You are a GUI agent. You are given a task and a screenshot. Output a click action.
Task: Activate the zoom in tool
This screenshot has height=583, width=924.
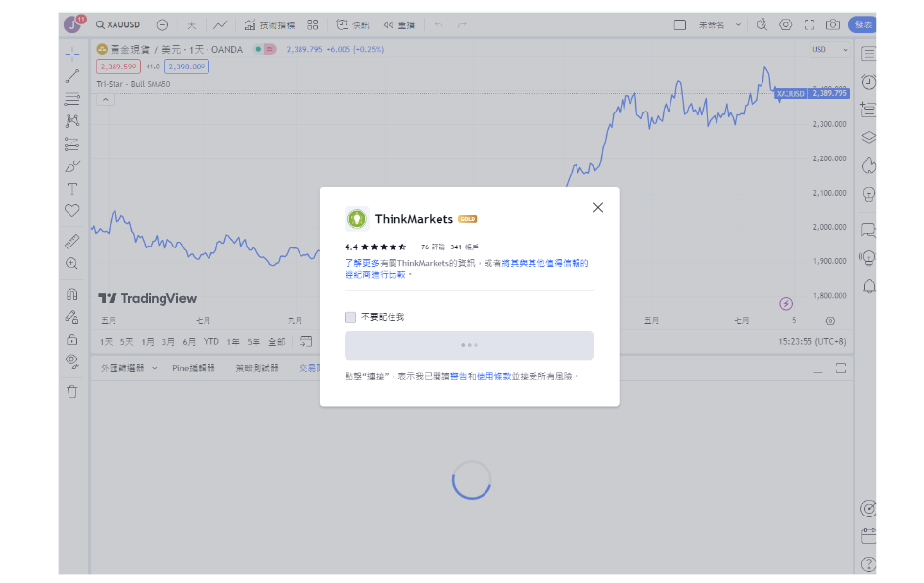point(72,263)
